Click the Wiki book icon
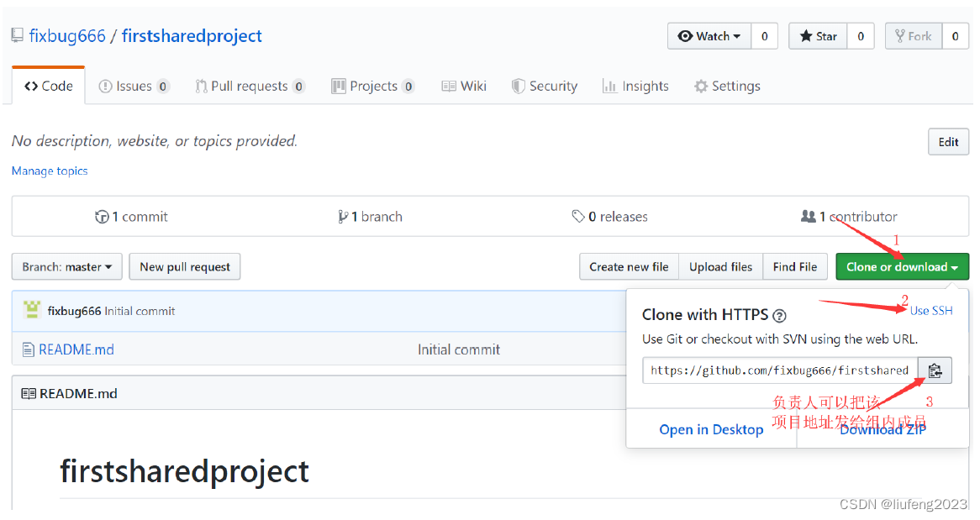This screenshot has width=980, height=520. coord(449,87)
